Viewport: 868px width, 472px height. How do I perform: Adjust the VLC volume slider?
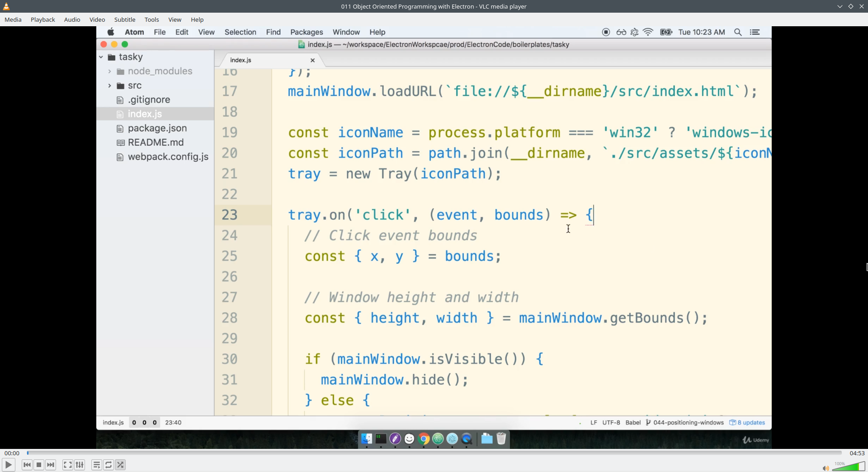coord(849,467)
